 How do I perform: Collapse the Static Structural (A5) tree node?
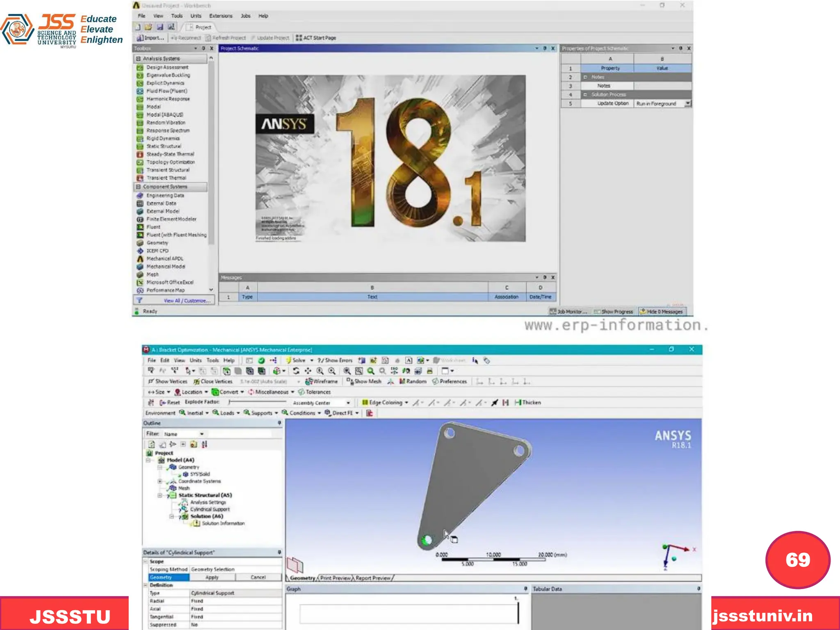coord(160,495)
